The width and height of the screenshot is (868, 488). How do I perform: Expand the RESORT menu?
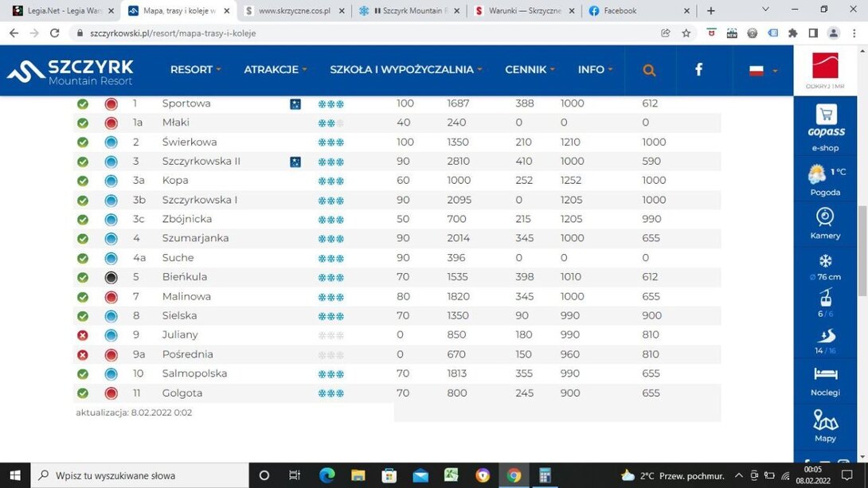[195, 70]
